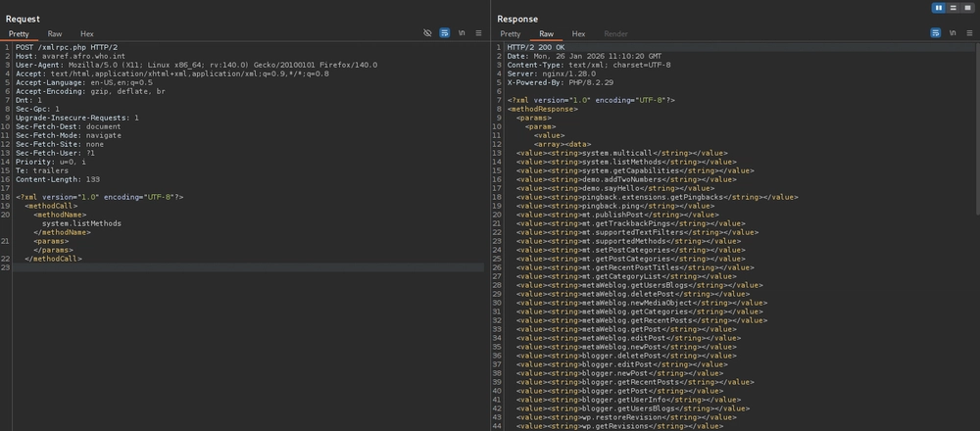Click the 'pingback.extensions.getPingbacks' response value
This screenshot has height=431, width=980.
click(653, 197)
